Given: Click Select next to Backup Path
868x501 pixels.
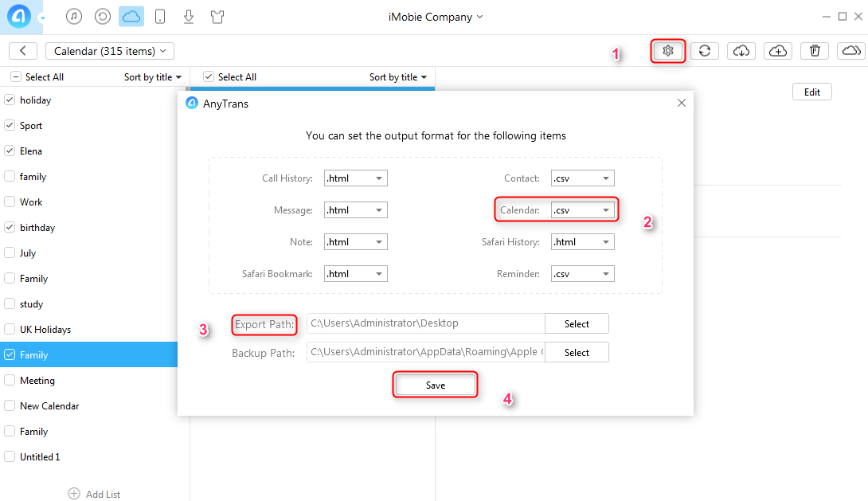Looking at the screenshot, I should tap(577, 353).
